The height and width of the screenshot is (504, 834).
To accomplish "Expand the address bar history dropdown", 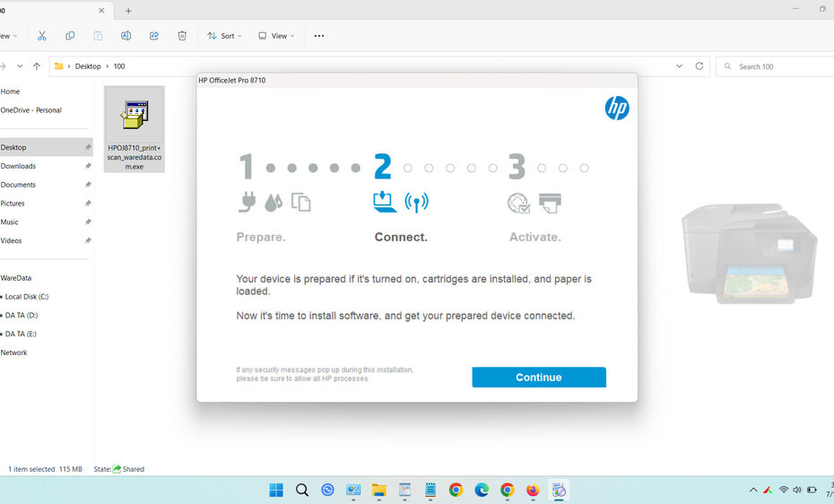I will point(679,66).
